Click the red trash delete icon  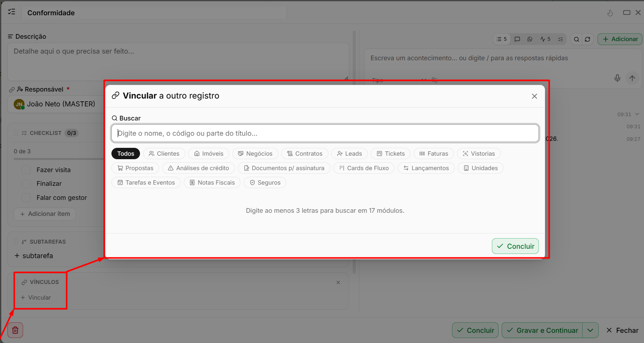click(x=15, y=330)
